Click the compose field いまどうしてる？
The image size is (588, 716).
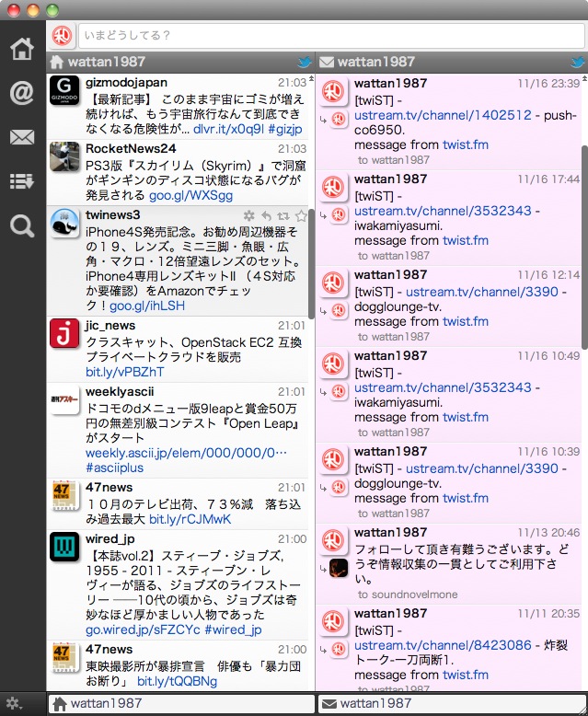click(x=331, y=36)
